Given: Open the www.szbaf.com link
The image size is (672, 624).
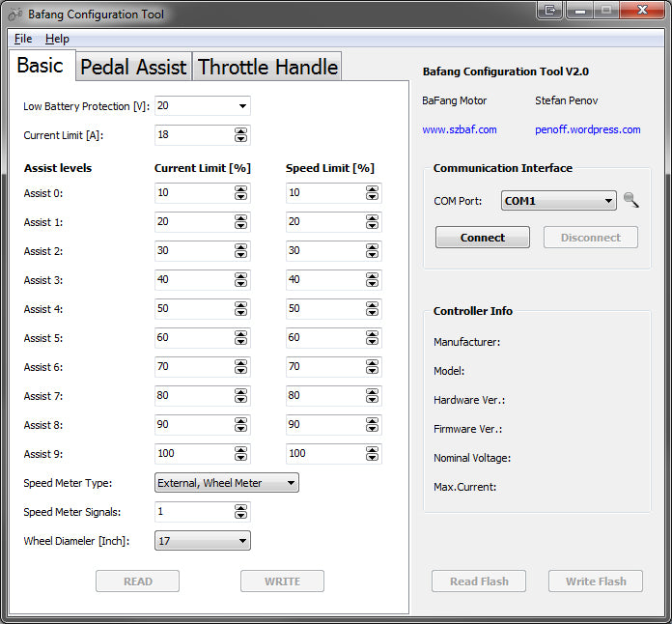Looking at the screenshot, I should pyautogui.click(x=460, y=129).
